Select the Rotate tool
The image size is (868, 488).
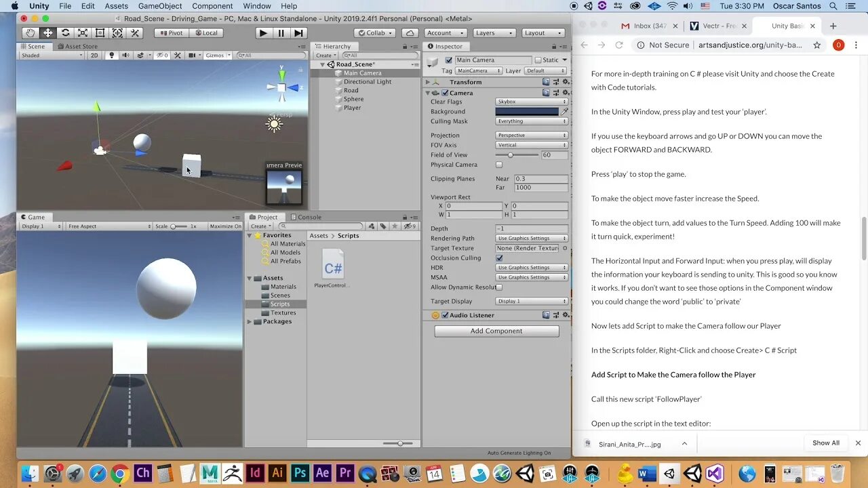[x=65, y=33]
